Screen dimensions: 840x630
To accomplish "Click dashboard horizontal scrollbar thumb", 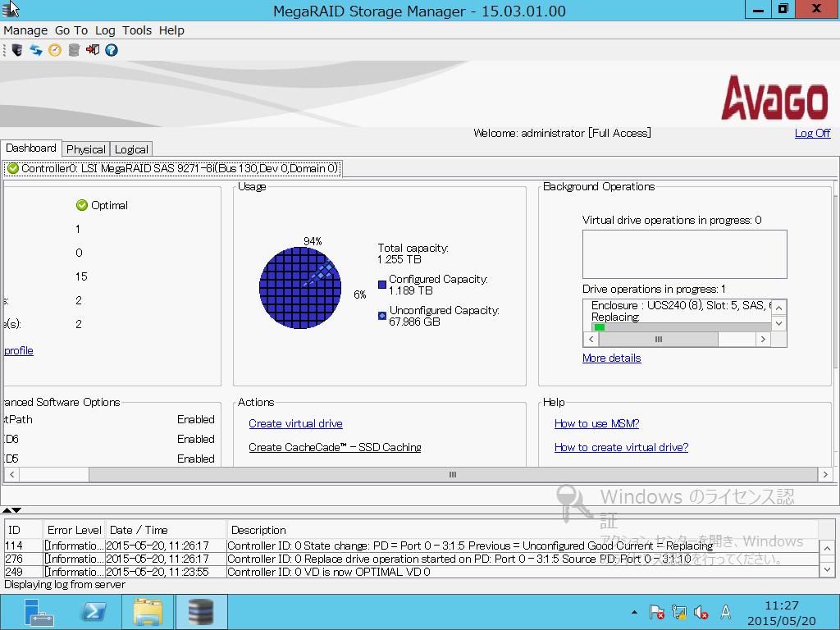I will (453, 475).
